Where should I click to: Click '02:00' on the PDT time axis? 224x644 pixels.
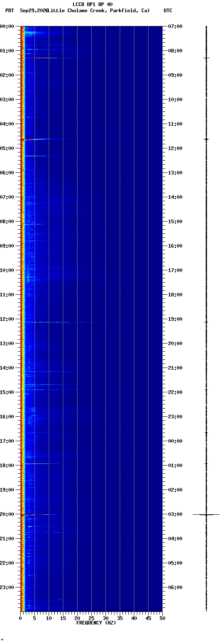[7, 75]
